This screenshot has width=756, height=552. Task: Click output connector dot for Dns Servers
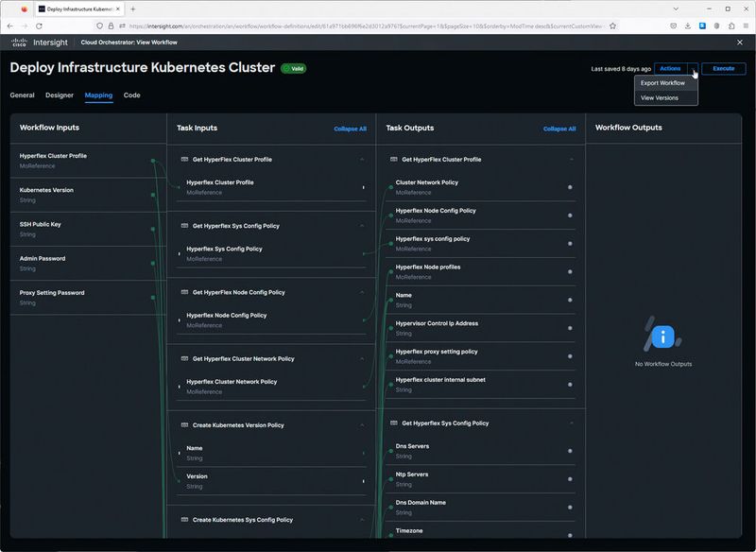pos(570,451)
